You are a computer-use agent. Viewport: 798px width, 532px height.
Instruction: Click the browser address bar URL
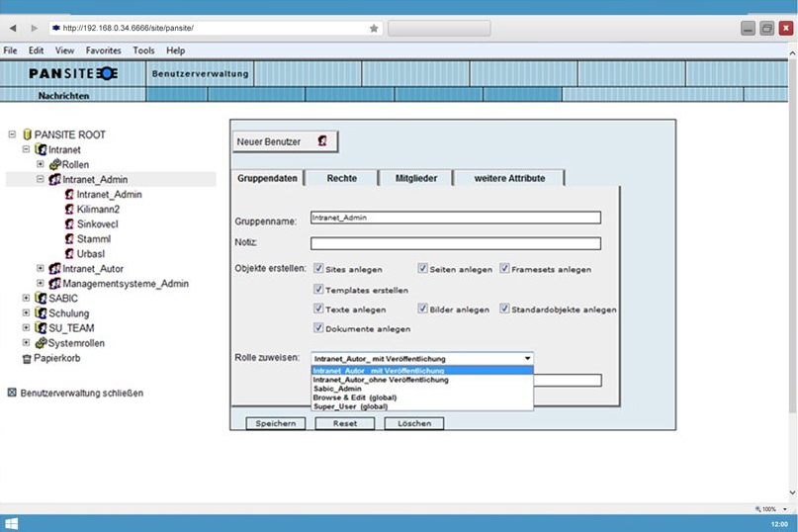click(129, 28)
